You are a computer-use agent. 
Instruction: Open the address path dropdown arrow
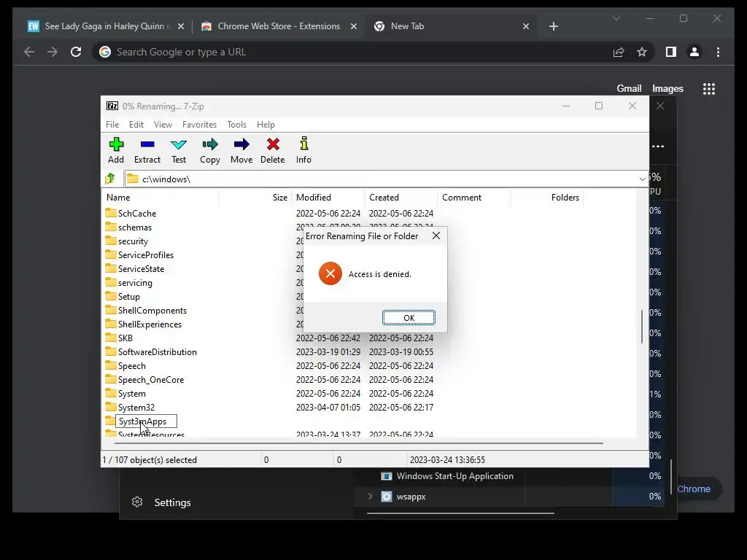[642, 179]
